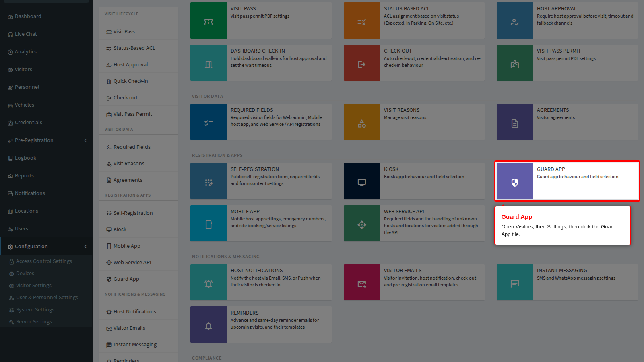Expand the Pre-Registration chevron
The height and width of the screenshot is (362, 644).
click(85, 140)
